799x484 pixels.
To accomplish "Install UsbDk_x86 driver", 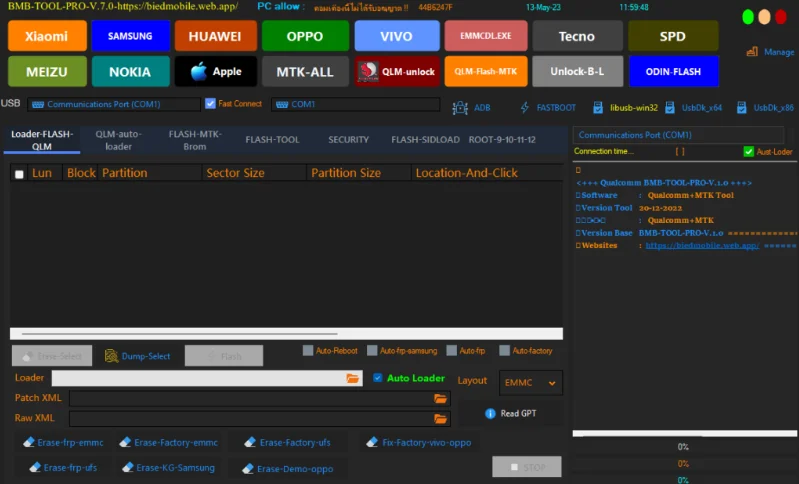I will click(x=765, y=107).
